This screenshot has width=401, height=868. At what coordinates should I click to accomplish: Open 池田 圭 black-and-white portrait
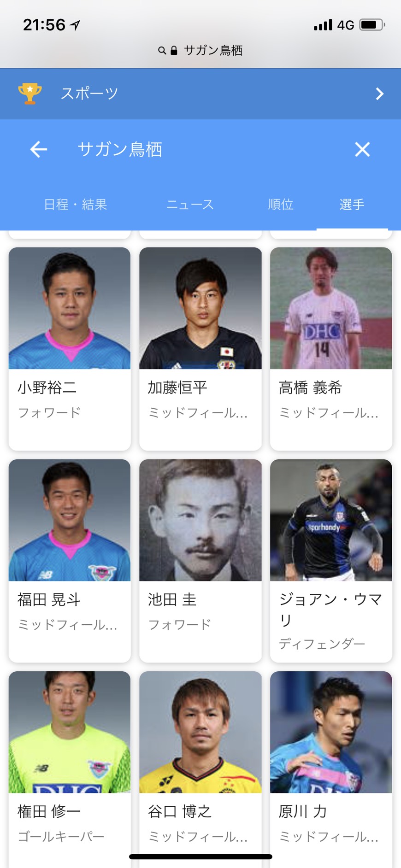coord(200,520)
